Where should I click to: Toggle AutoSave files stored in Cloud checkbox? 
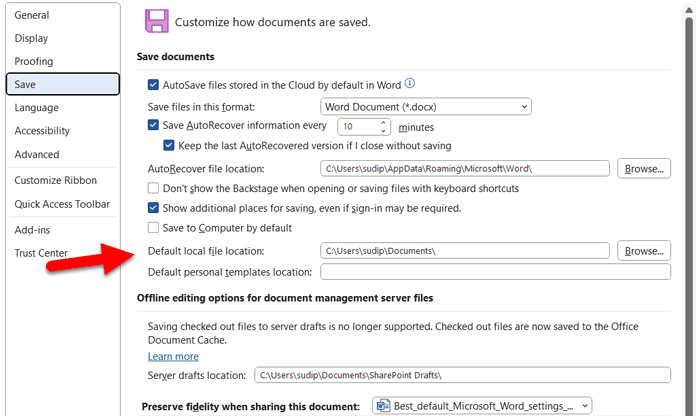click(x=154, y=86)
